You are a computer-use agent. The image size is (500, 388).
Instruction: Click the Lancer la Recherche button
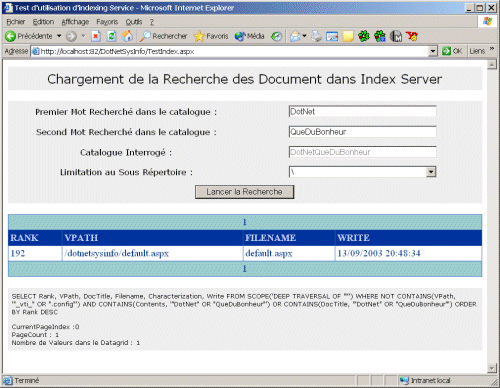(244, 192)
